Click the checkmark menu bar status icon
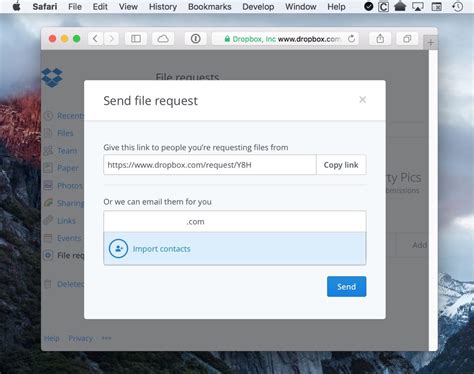The image size is (474, 374). pyautogui.click(x=369, y=7)
